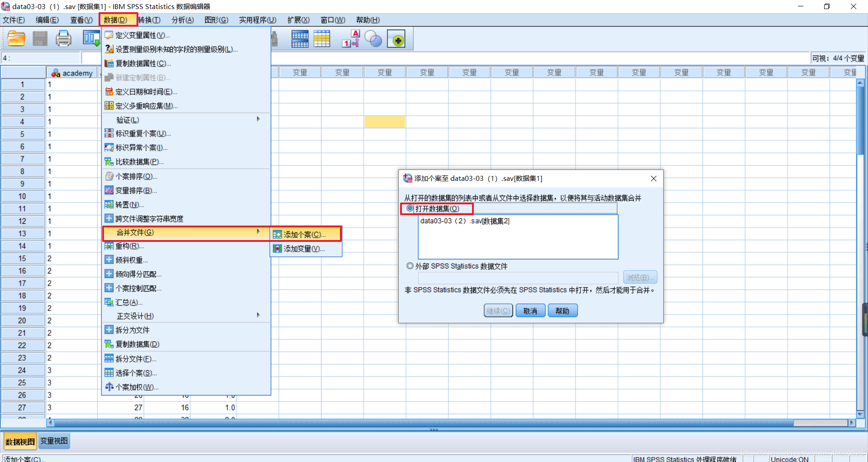This screenshot has height=462, width=868.
Task: Click the 帮助 button in dialog
Action: [562, 311]
